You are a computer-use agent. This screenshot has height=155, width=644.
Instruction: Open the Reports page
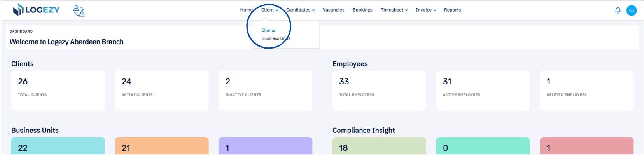[452, 10]
